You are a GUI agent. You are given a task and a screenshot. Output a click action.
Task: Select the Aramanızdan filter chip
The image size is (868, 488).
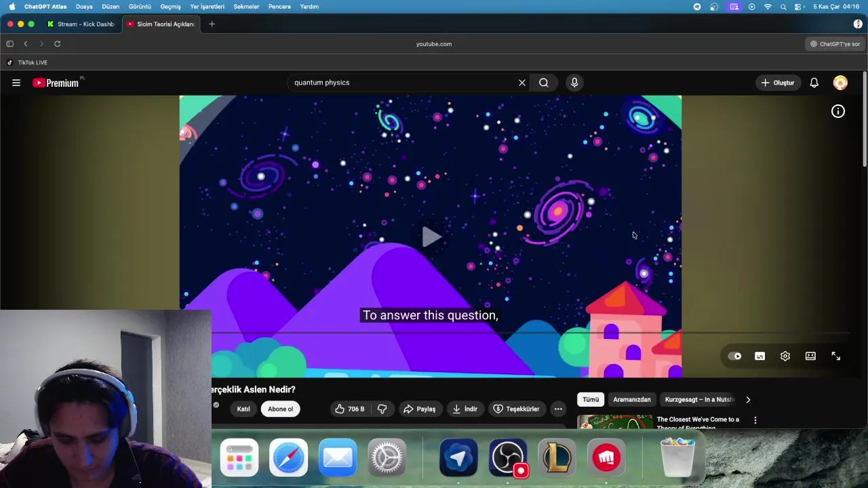click(x=632, y=399)
